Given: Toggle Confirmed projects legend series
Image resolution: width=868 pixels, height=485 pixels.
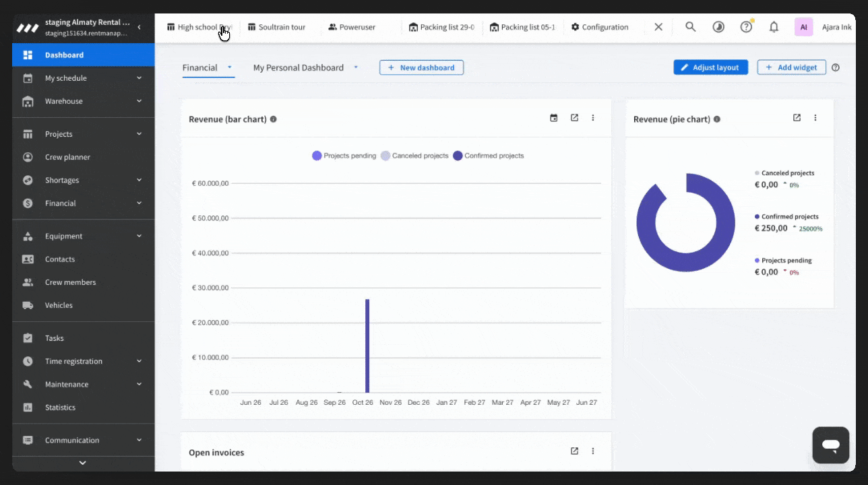Looking at the screenshot, I should pyautogui.click(x=489, y=156).
